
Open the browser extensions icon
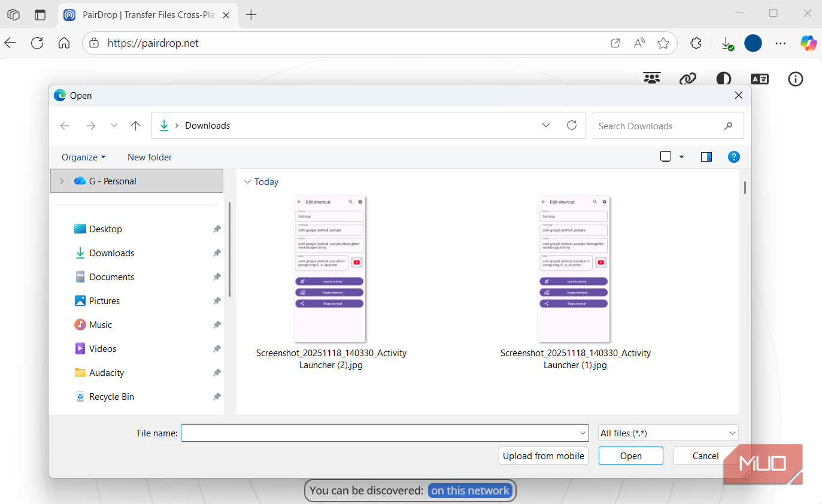[696, 43]
